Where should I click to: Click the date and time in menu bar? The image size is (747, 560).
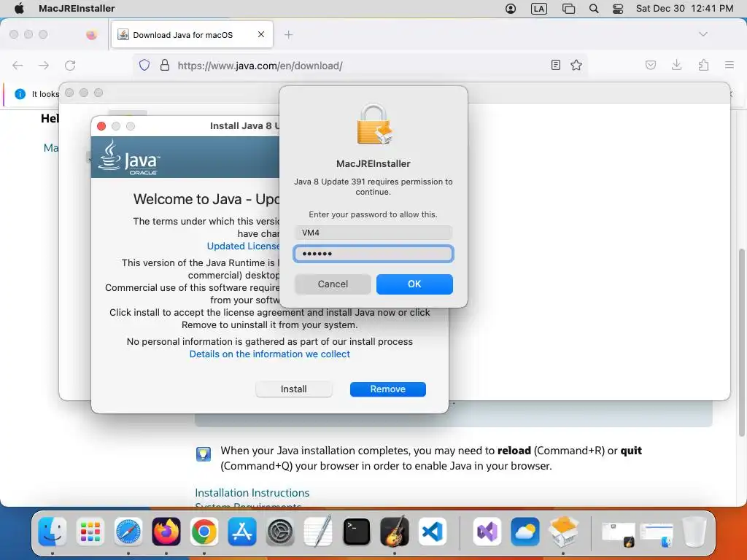684,8
